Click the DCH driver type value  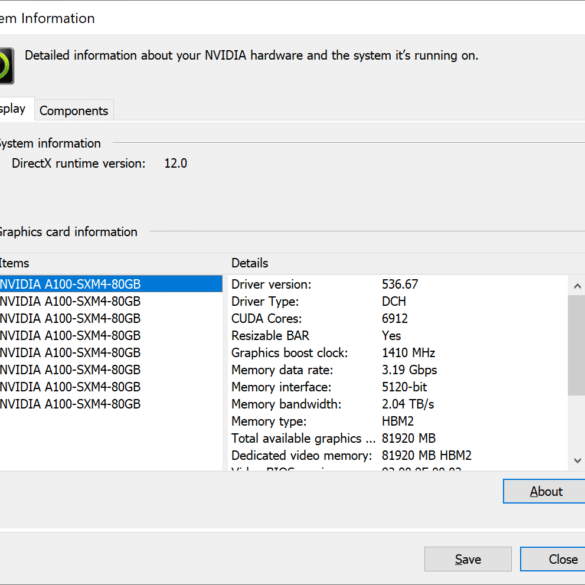pos(394,301)
